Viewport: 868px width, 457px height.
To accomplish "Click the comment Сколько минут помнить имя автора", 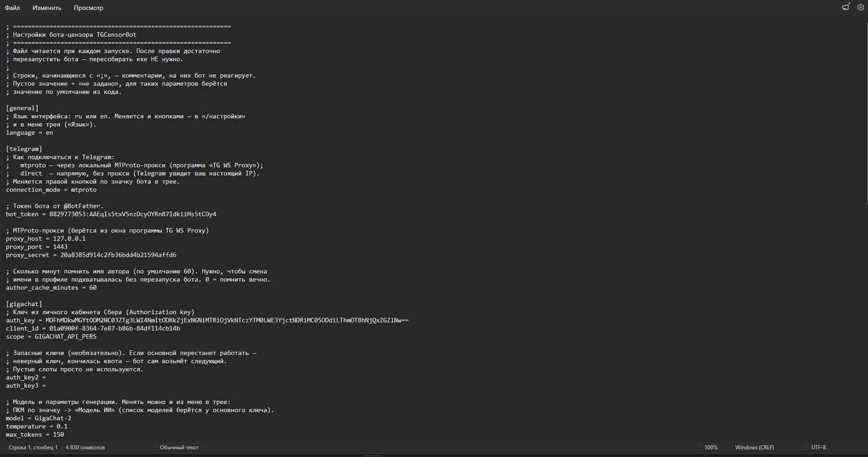I will click(137, 271).
